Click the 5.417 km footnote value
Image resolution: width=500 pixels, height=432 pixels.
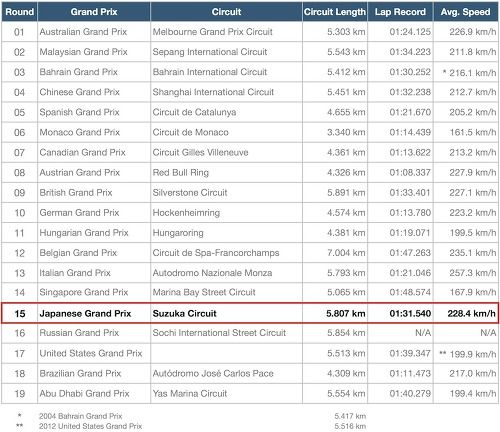click(350, 416)
